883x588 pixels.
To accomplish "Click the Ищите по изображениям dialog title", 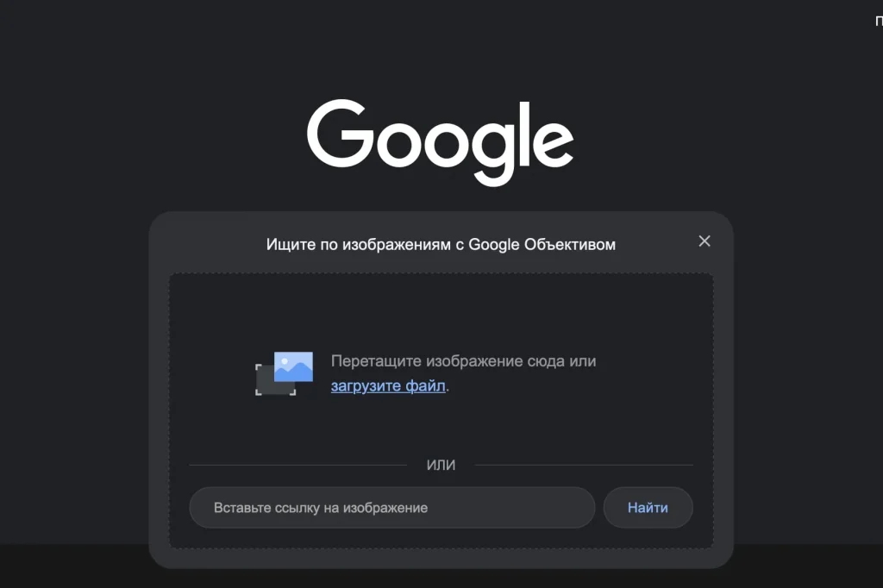I will coord(441,245).
